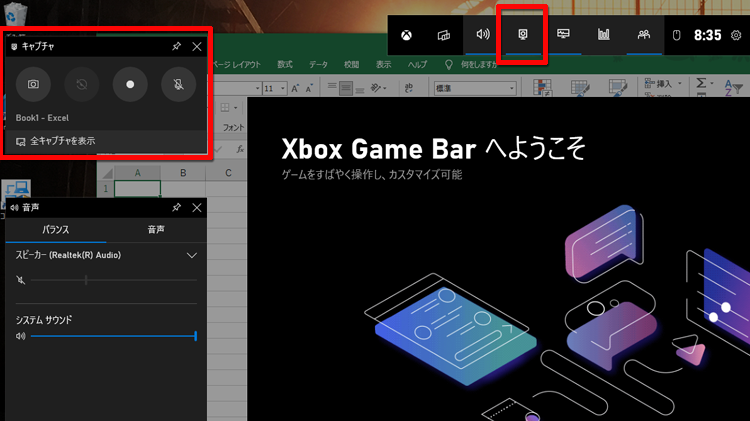Click record last 30 seconds button

pos(82,84)
